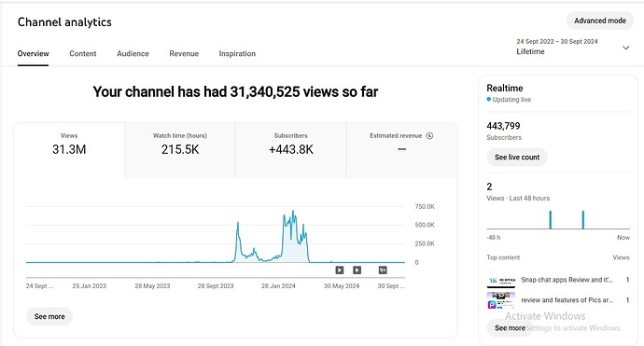Click the 750.0K axis value

tap(425, 206)
